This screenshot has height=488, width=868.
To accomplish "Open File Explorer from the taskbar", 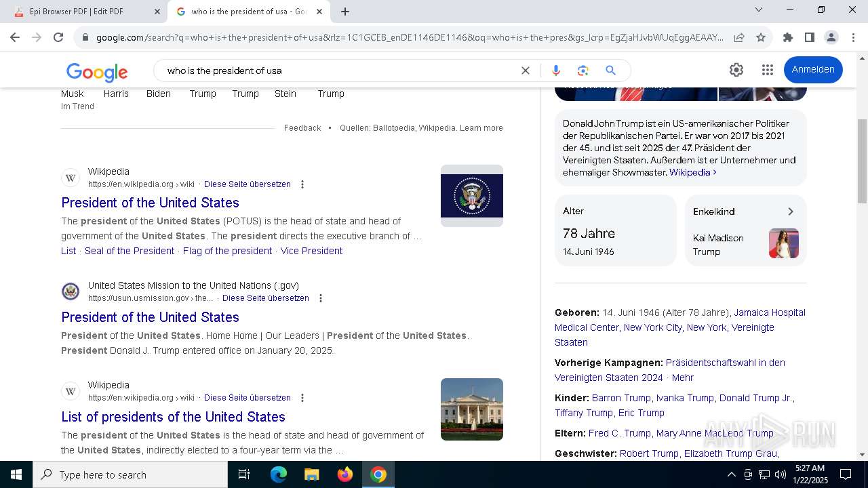I will pyautogui.click(x=311, y=474).
